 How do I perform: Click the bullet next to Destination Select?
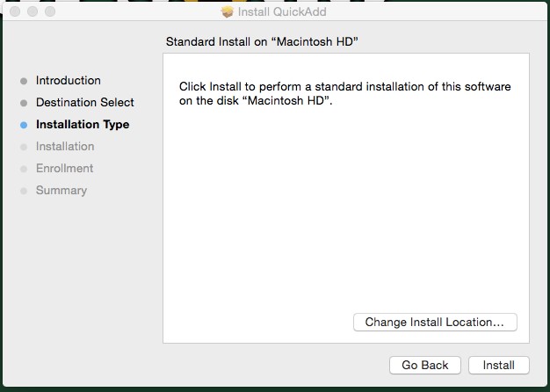coord(24,103)
